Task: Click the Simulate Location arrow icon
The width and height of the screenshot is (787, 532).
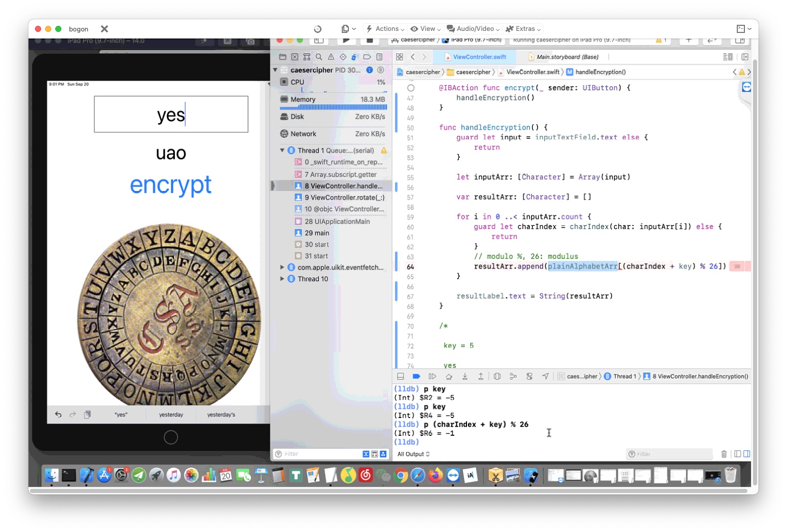Action: tap(545, 376)
